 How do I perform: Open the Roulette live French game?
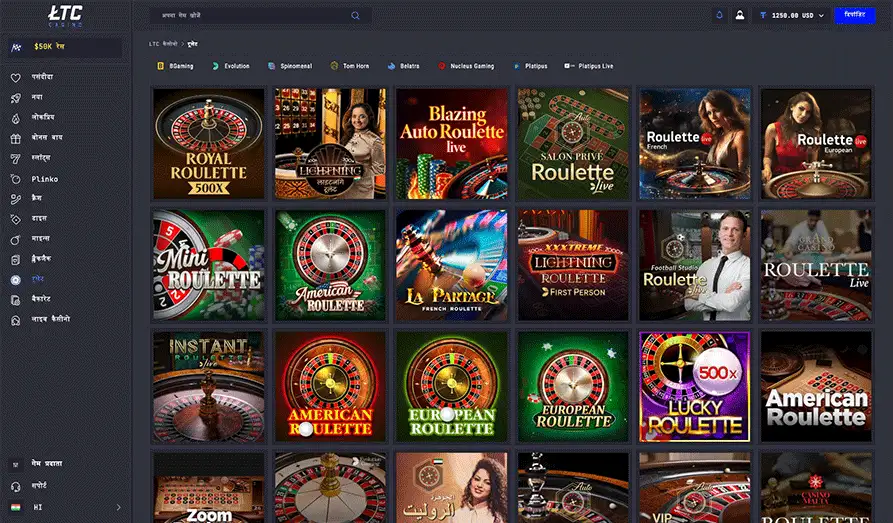click(x=695, y=144)
